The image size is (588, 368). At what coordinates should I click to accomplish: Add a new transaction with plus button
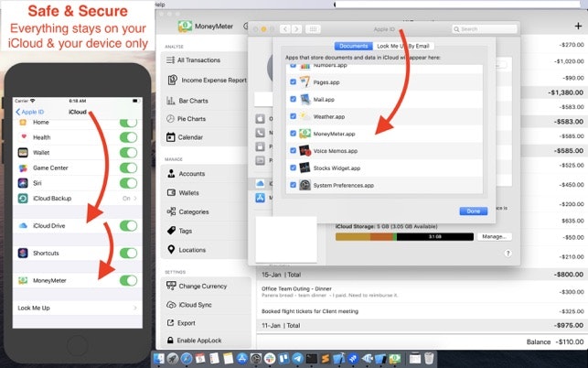(578, 26)
